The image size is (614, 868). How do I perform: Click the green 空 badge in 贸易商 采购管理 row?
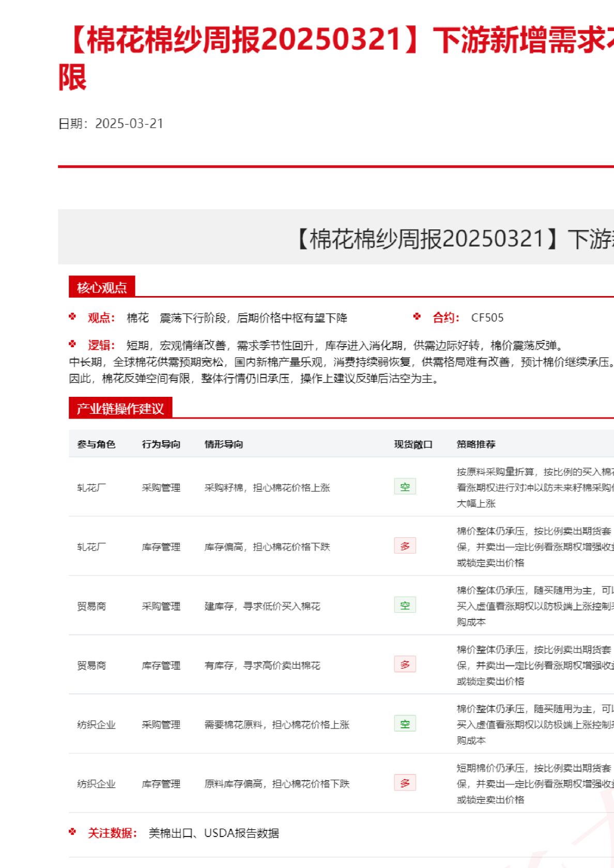(405, 606)
